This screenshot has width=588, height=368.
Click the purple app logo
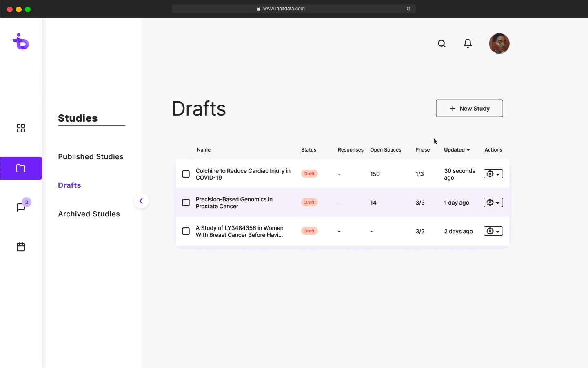pyautogui.click(x=21, y=42)
